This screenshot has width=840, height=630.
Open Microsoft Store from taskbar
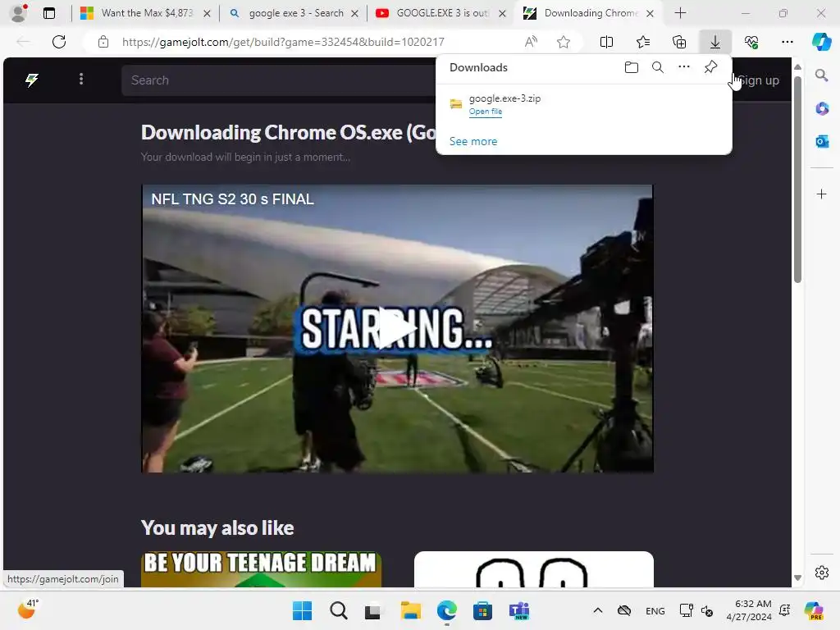click(482, 610)
